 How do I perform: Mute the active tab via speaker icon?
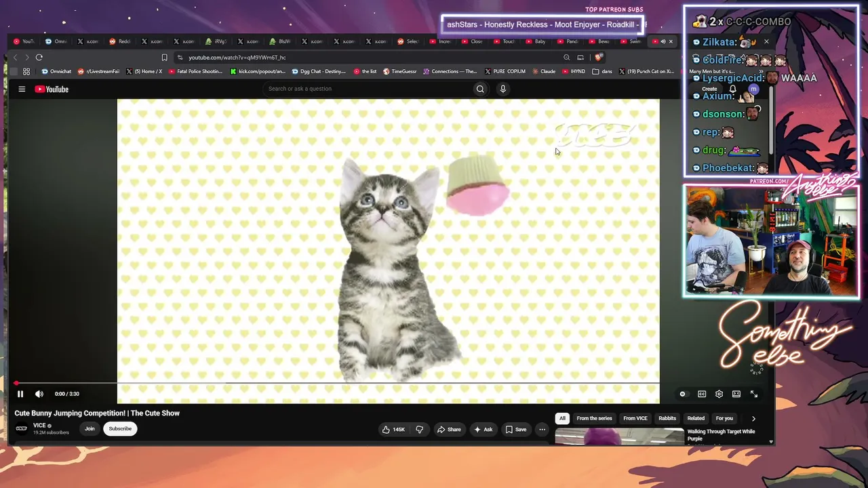663,41
